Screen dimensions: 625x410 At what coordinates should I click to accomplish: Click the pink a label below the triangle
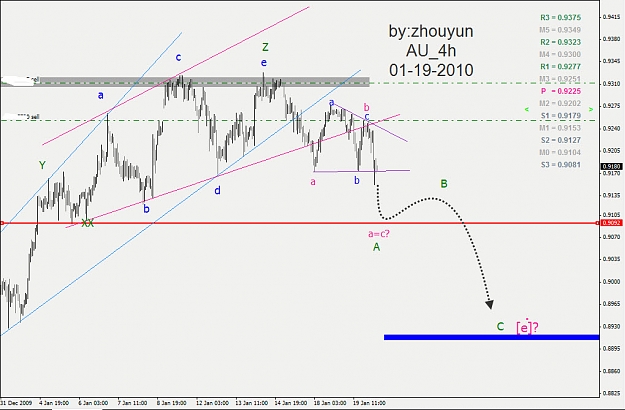point(313,182)
